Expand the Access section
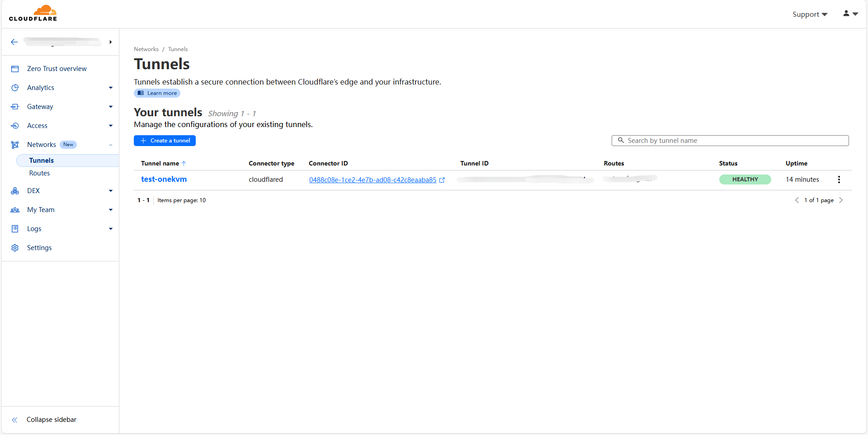 (110, 126)
